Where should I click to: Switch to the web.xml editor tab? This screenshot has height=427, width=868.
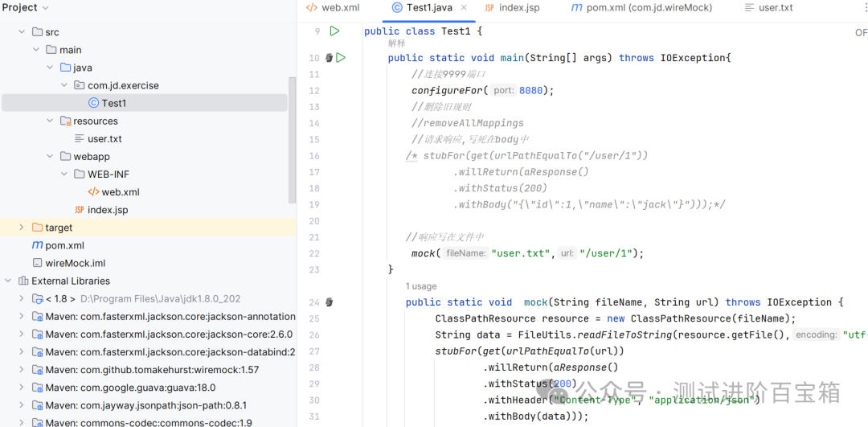(x=334, y=8)
